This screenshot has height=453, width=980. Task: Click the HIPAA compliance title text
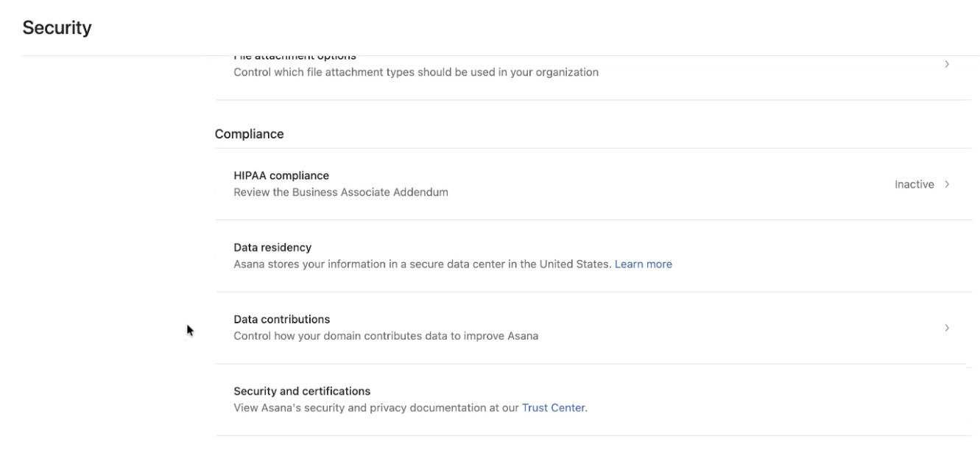pyautogui.click(x=281, y=176)
